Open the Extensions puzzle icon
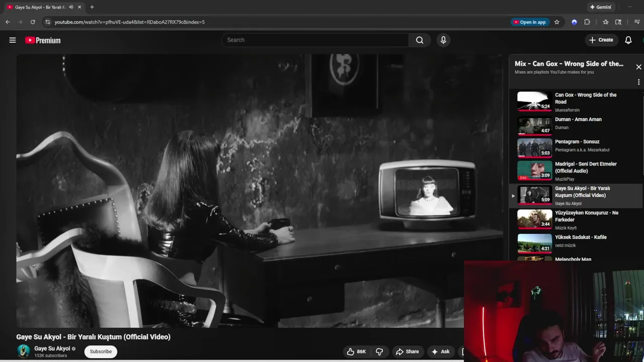Screen dimensions: 644x362 [587, 22]
